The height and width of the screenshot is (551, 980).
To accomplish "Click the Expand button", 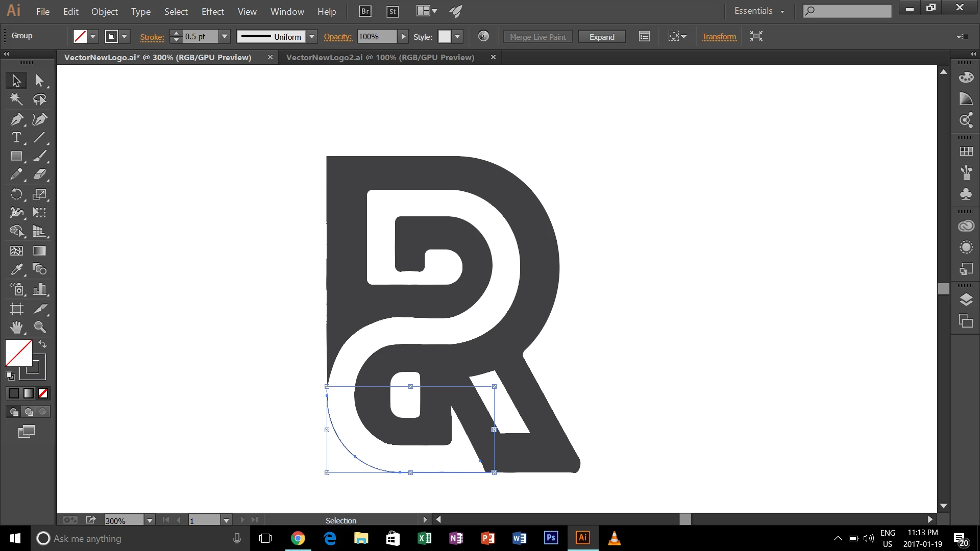I will (602, 37).
